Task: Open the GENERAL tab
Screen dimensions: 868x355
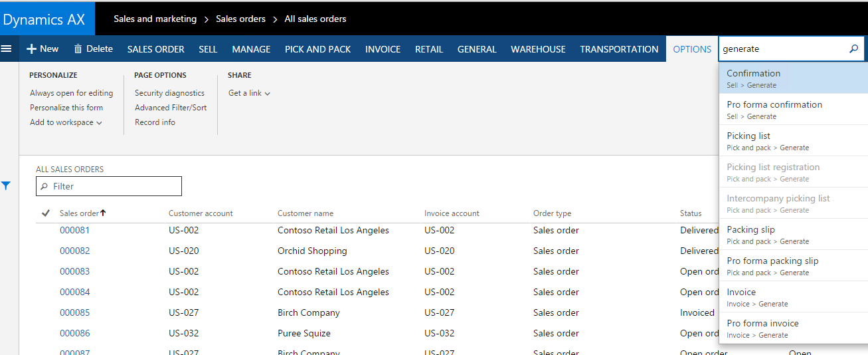Action: tap(477, 49)
